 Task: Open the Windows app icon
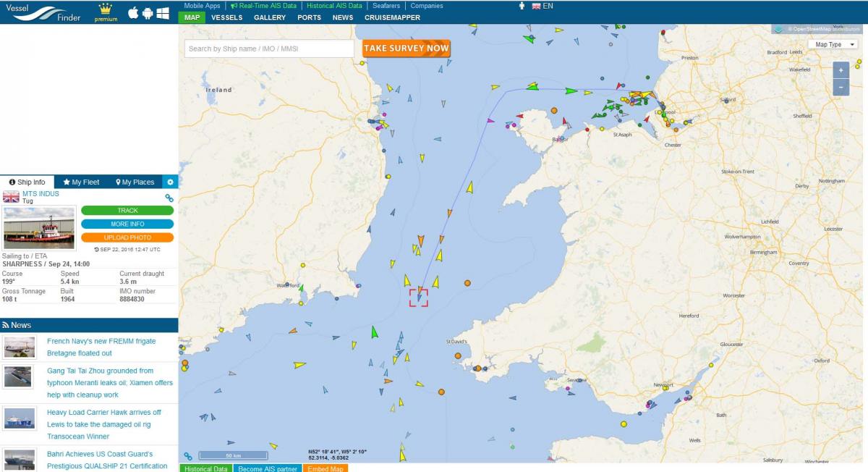[163, 13]
